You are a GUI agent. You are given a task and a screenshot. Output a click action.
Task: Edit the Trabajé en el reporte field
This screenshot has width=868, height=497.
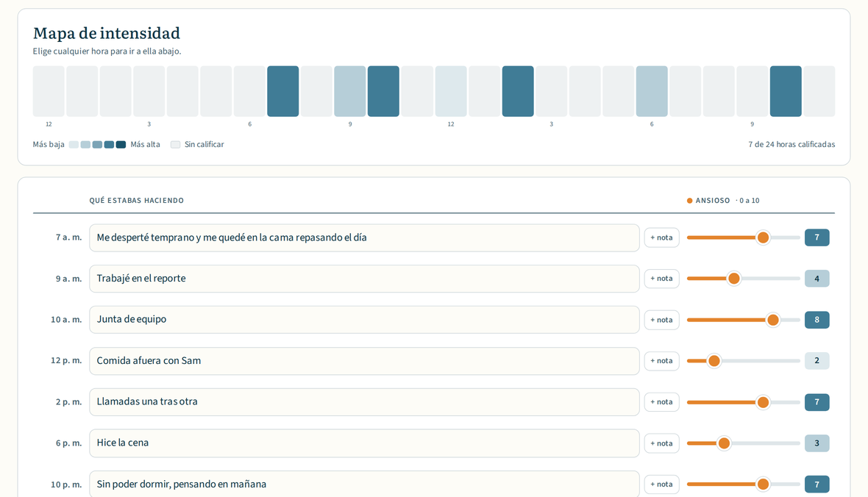[x=364, y=279]
